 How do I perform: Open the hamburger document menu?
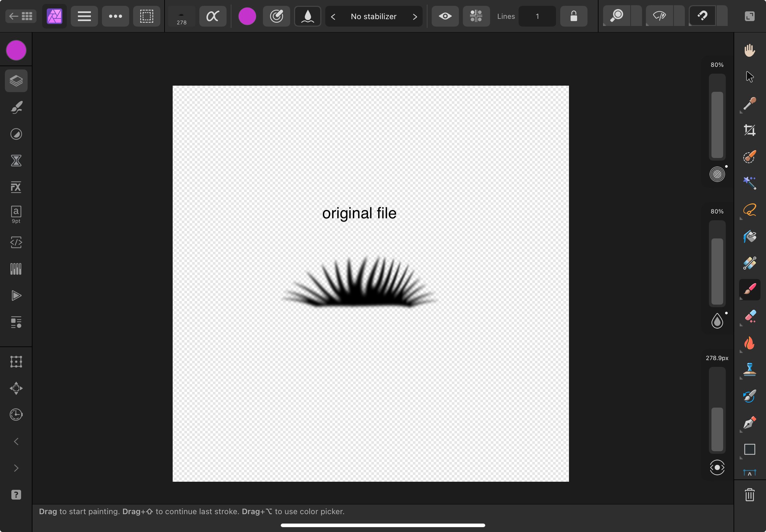[x=84, y=16]
